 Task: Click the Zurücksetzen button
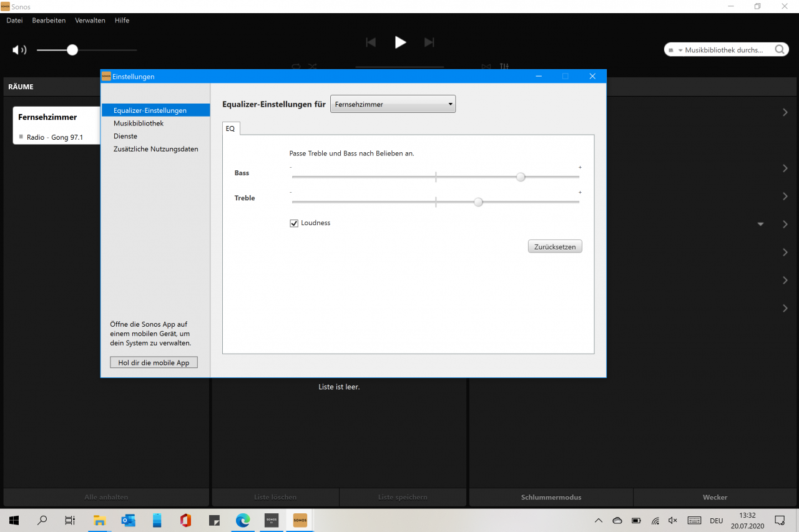coord(555,247)
